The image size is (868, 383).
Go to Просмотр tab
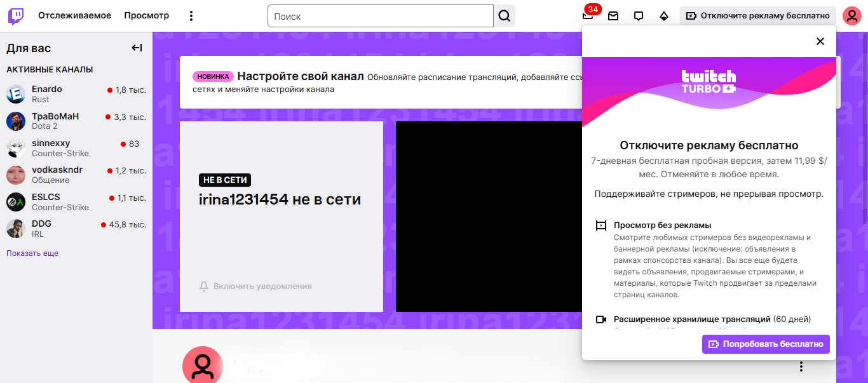[147, 16]
